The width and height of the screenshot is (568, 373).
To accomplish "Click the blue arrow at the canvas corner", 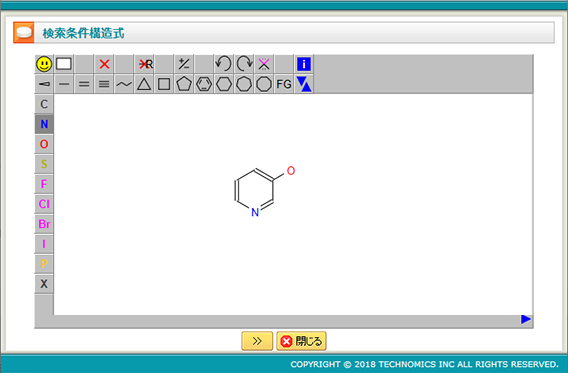I will 526,319.
